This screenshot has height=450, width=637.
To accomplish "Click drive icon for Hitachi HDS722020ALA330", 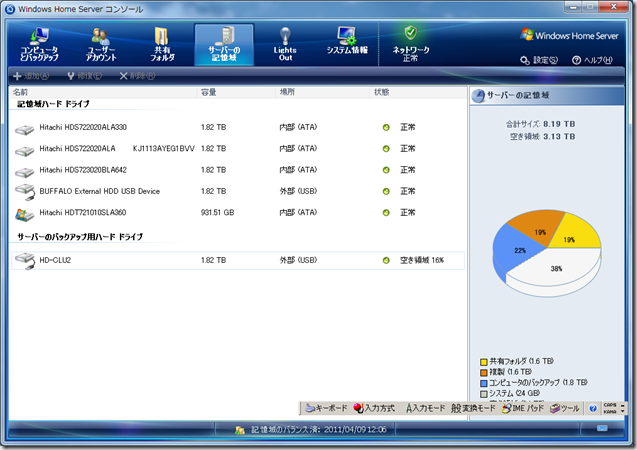I will pos(25,130).
